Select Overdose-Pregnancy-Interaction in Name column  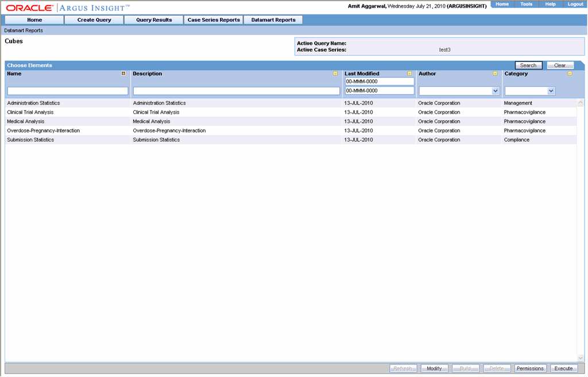coord(44,130)
